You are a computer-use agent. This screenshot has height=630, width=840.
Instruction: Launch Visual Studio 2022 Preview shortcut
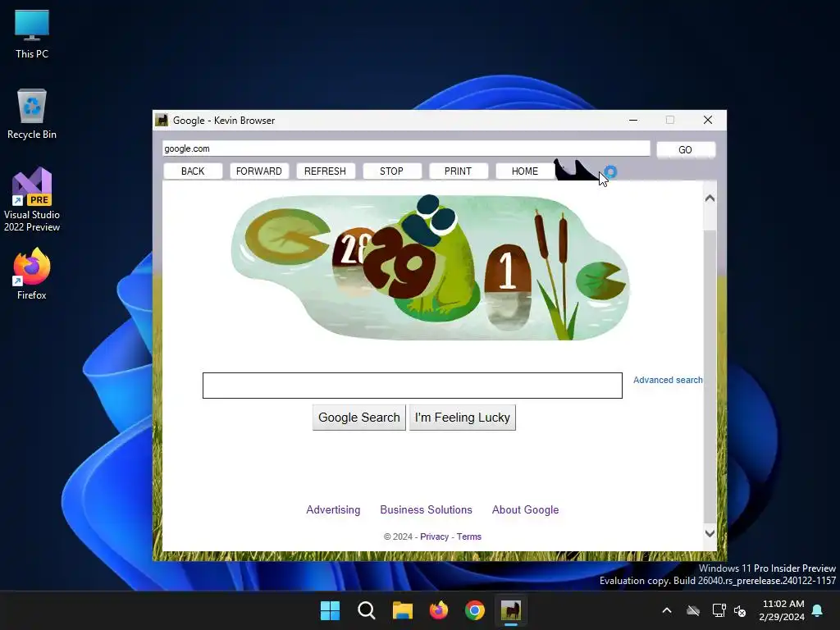point(32,199)
